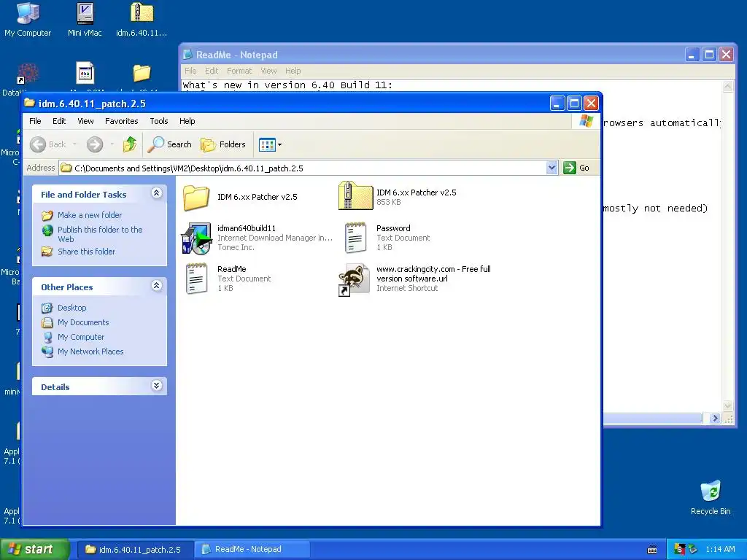
Task: Open the Format menu in ReadMe Notepad
Action: 239,71
